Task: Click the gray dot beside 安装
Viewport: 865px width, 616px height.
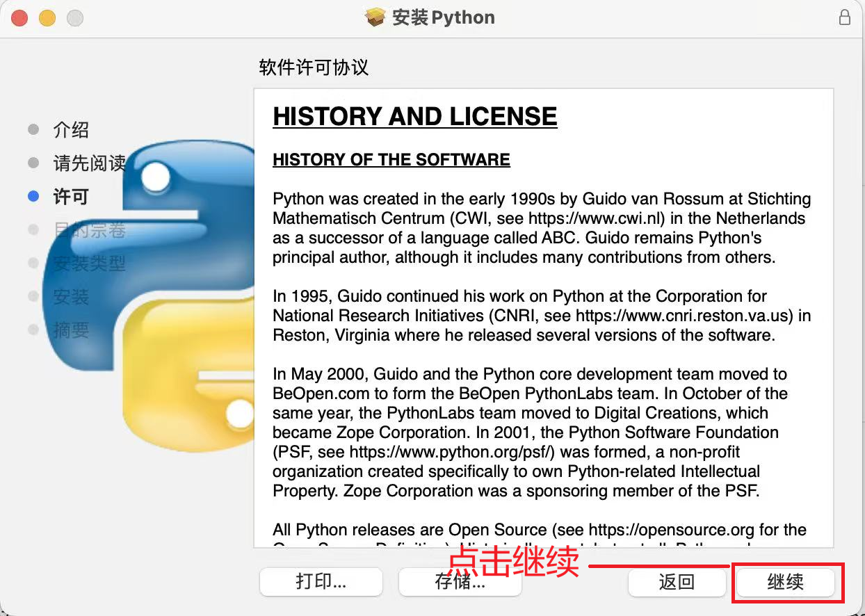Action: tap(33, 296)
